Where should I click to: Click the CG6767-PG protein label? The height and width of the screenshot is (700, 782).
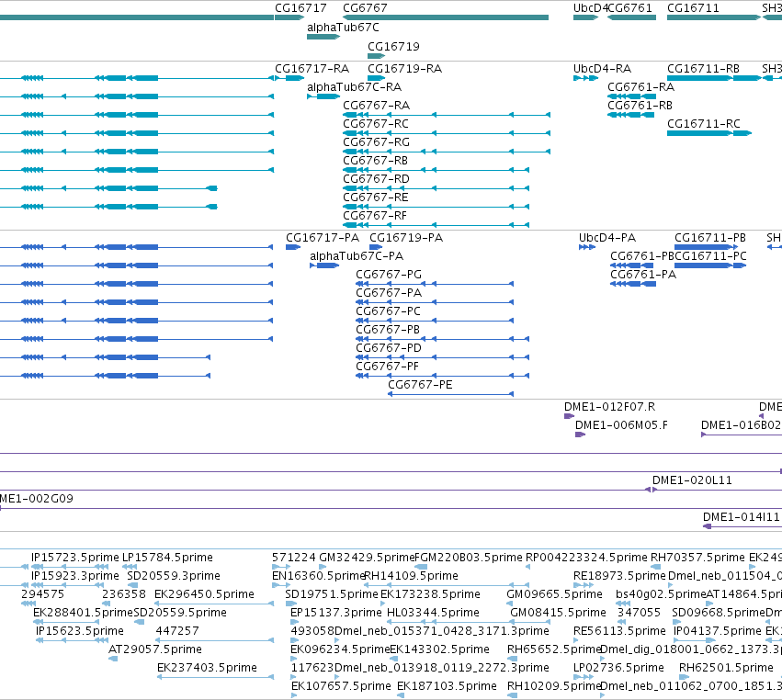coord(389,275)
